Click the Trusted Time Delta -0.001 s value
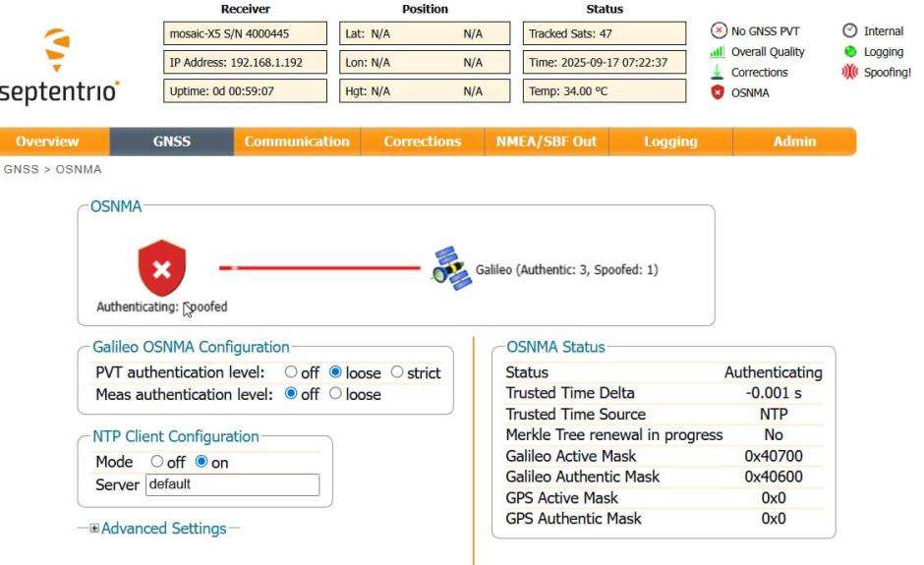Screen dimensions: 924x565 [x=774, y=393]
